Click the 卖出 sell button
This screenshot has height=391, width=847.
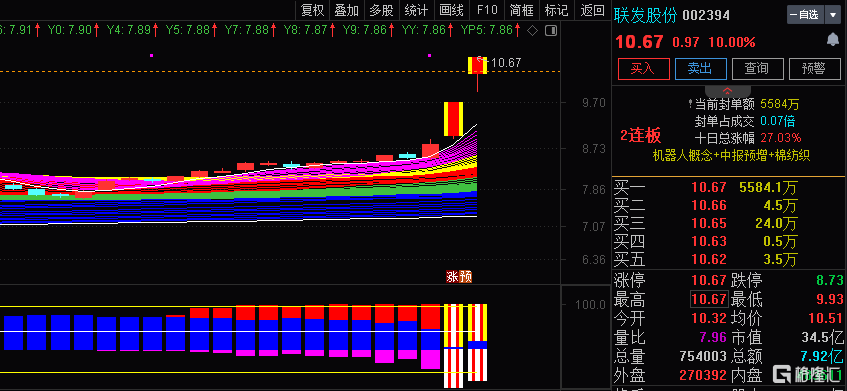coord(700,69)
